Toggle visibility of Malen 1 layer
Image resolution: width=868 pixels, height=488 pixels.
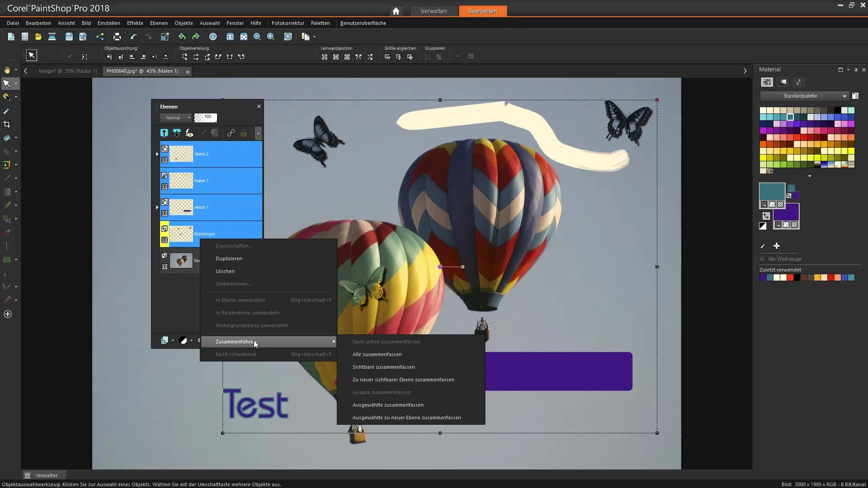165,187
